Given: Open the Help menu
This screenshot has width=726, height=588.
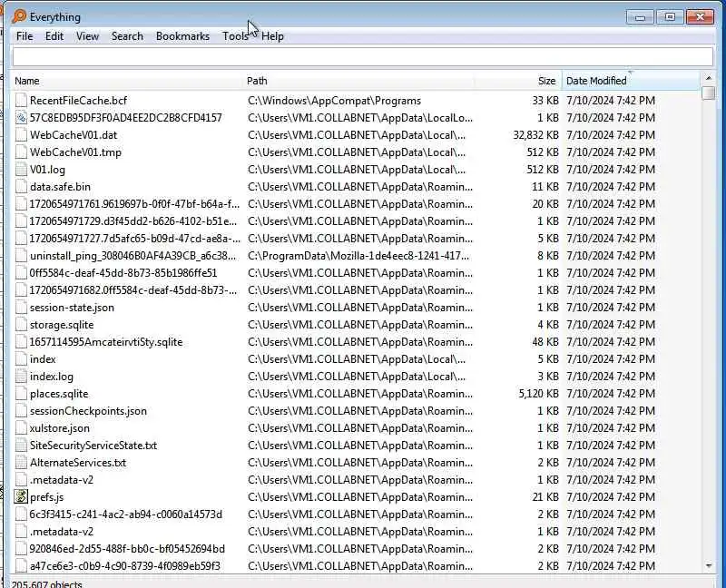Looking at the screenshot, I should tap(272, 36).
